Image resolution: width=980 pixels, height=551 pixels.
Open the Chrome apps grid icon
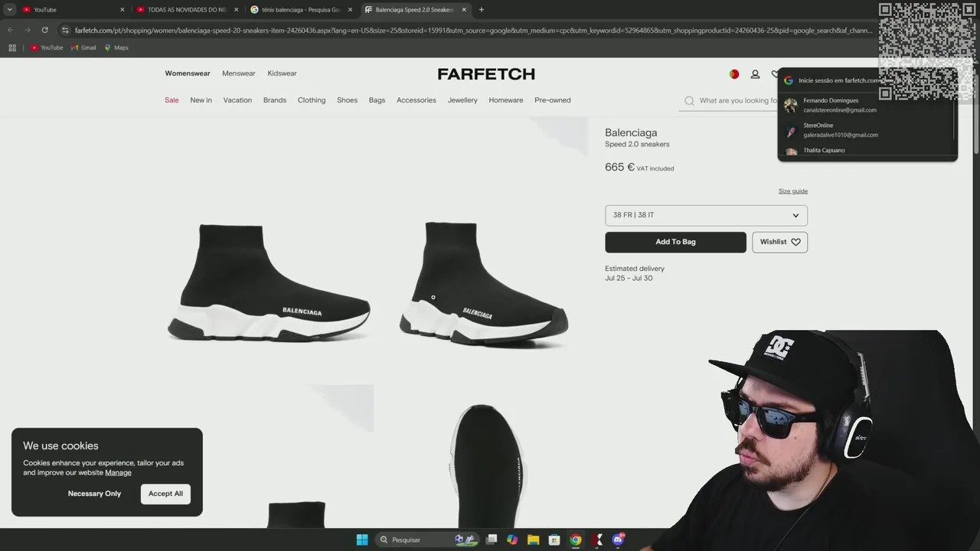pos(12,47)
